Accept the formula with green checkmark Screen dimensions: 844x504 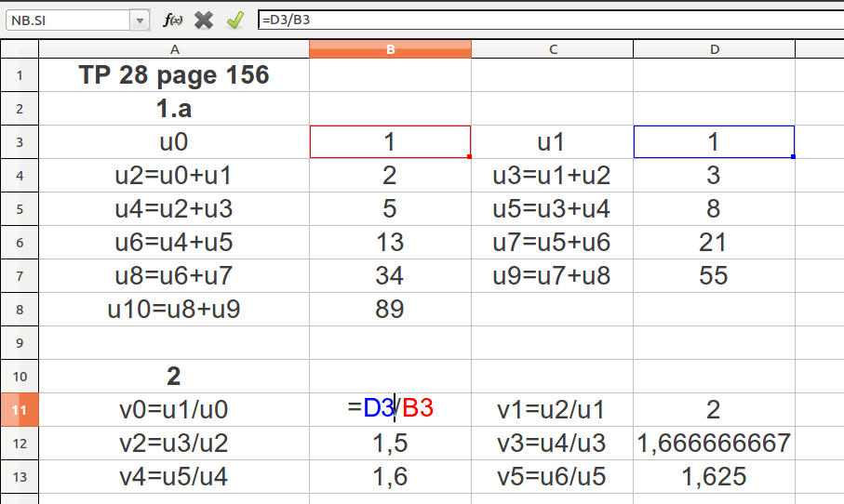234,20
